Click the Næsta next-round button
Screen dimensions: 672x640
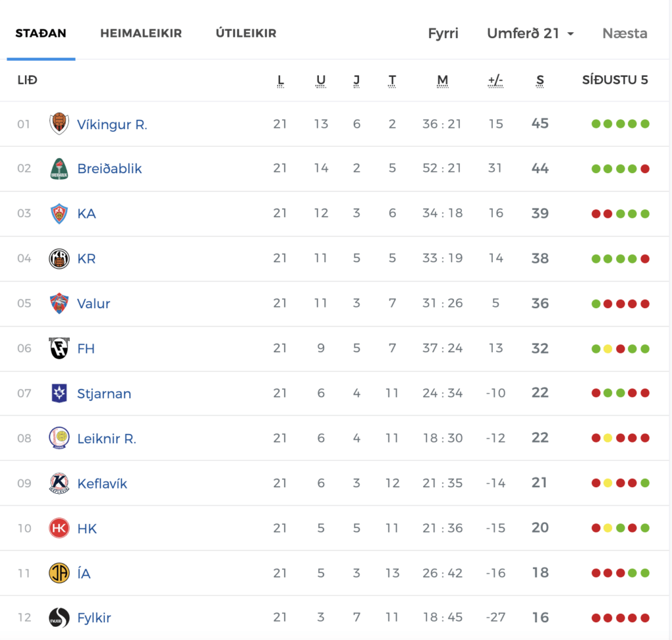625,33
